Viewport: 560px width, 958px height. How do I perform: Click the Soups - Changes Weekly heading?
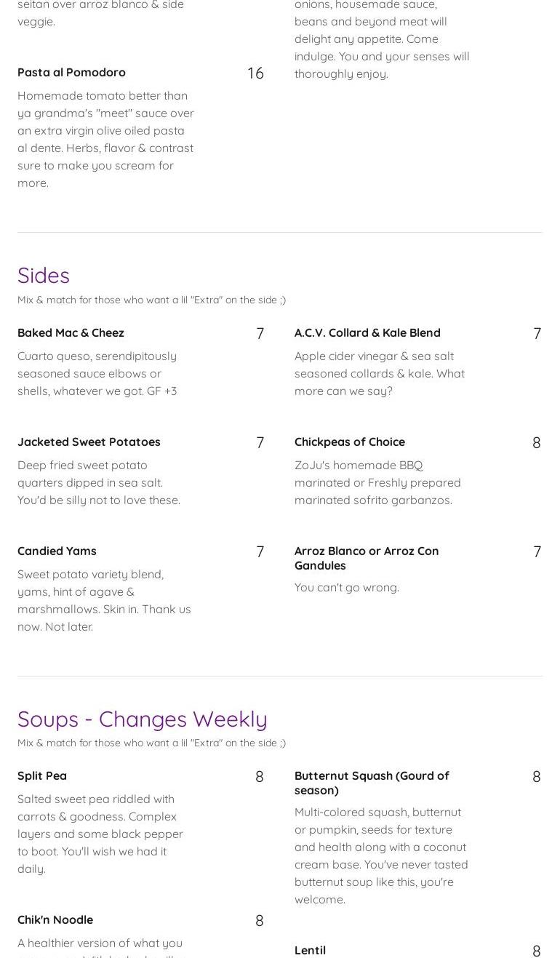pyautogui.click(x=142, y=719)
